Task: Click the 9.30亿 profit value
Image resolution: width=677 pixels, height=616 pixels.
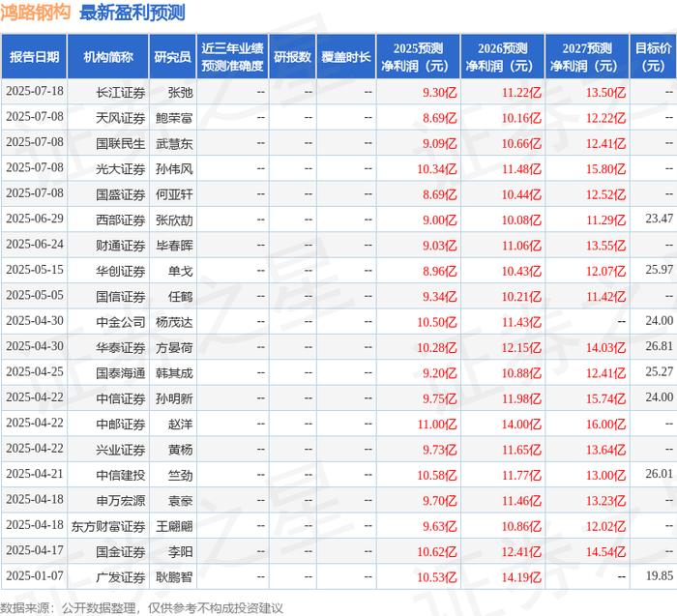Action: coord(439,93)
